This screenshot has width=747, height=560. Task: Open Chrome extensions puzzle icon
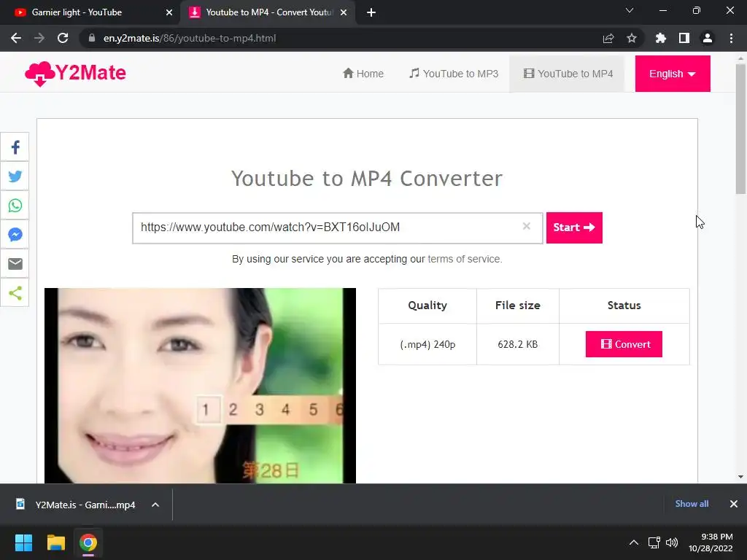(x=660, y=38)
